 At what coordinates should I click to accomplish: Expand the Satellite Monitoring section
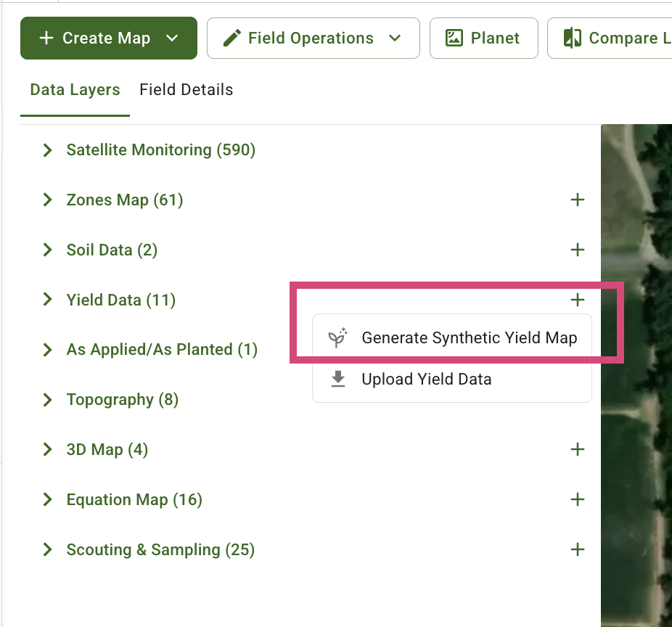[x=47, y=150]
